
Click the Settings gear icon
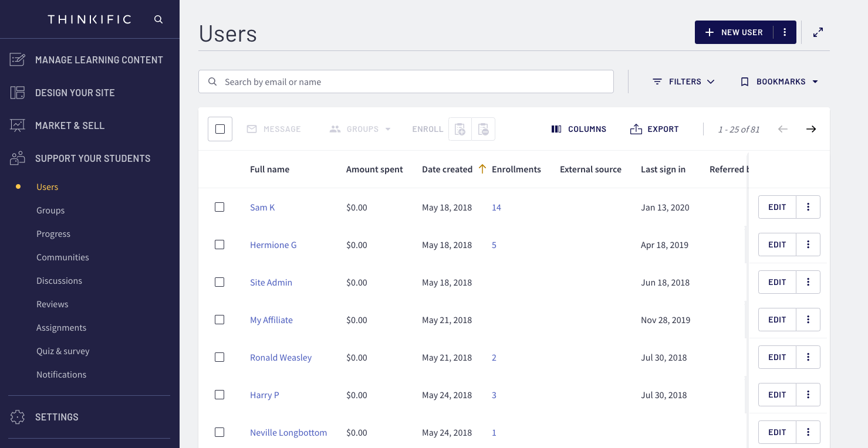click(x=18, y=417)
